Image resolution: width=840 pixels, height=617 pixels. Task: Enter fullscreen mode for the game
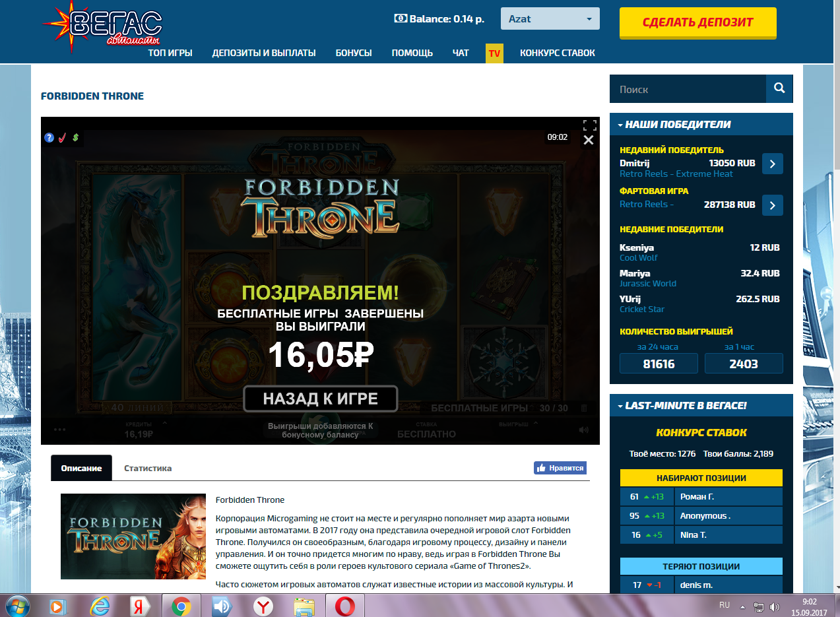coord(589,125)
